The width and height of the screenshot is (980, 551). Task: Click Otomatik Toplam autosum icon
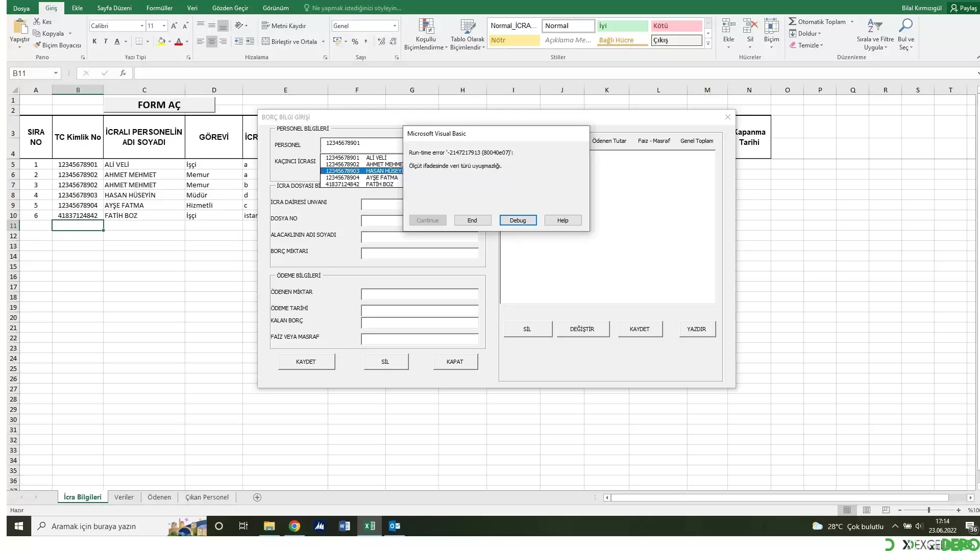tap(792, 21)
